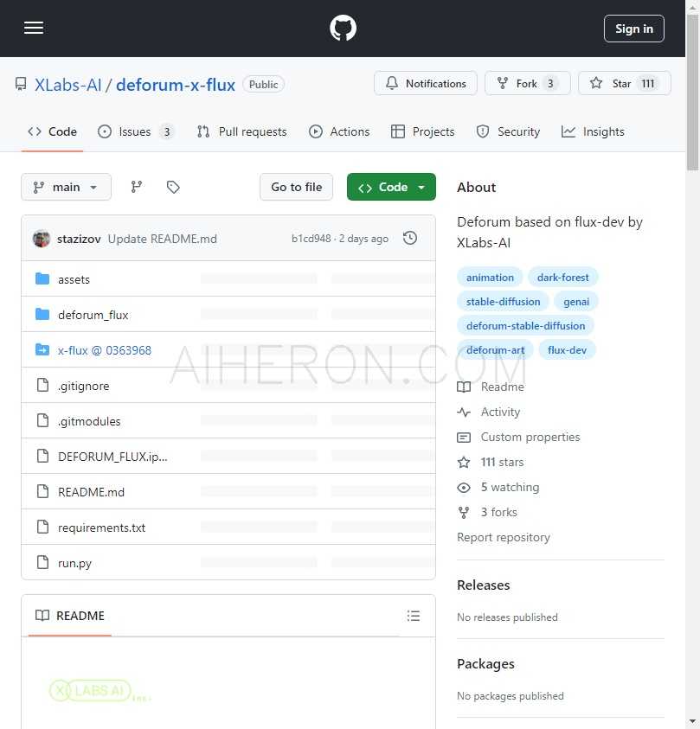Open the deforum-x-flux repository link
The width and height of the screenshot is (700, 729).
[176, 85]
